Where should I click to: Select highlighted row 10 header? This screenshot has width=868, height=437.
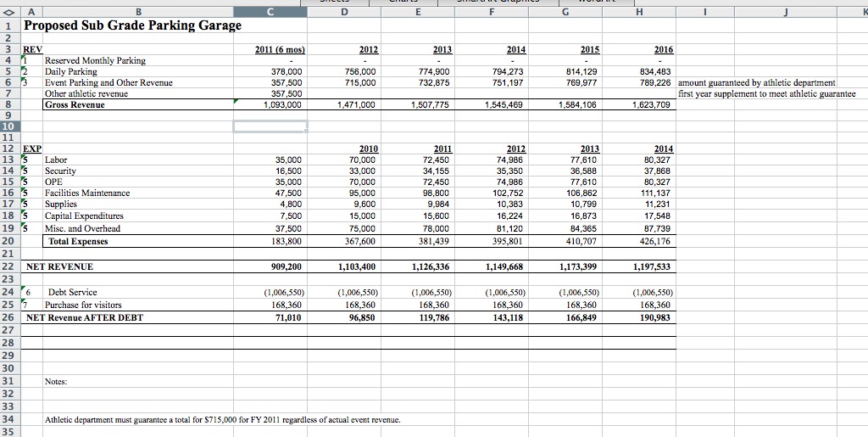(x=10, y=126)
